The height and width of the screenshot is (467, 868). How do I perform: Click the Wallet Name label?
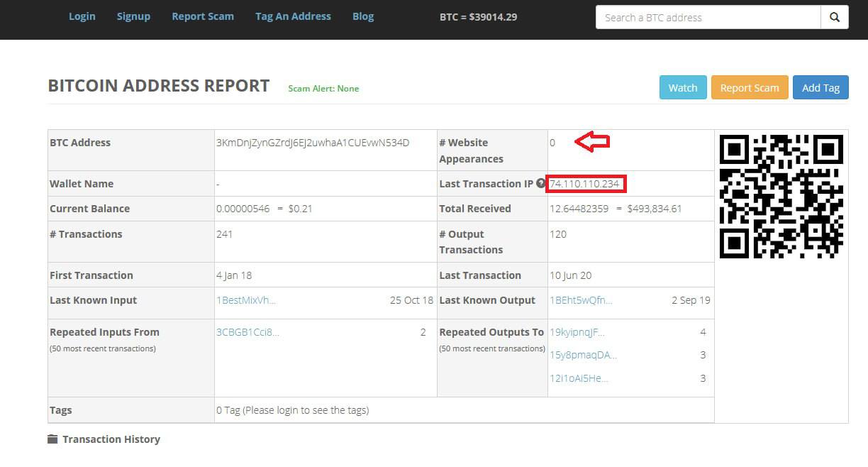pyautogui.click(x=82, y=184)
